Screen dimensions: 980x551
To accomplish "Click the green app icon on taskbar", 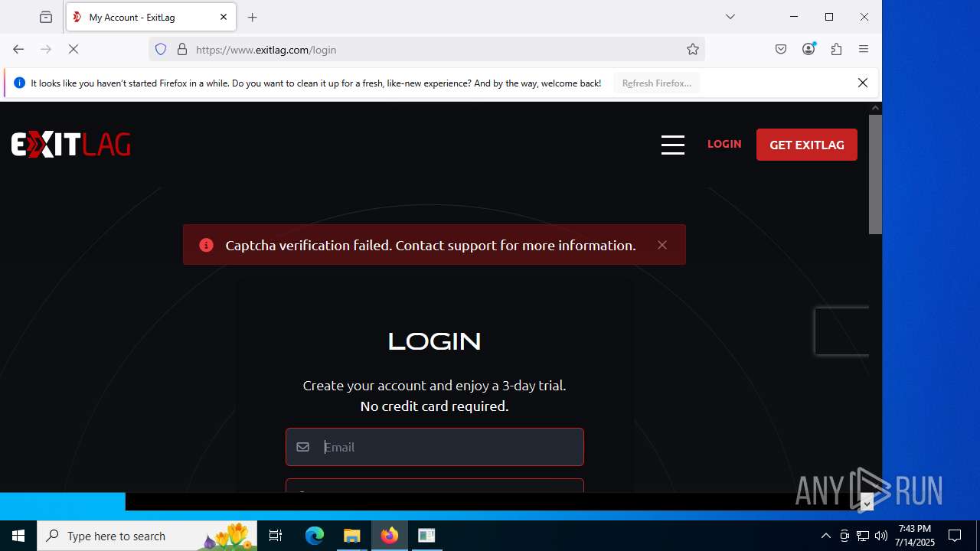I will point(427,536).
